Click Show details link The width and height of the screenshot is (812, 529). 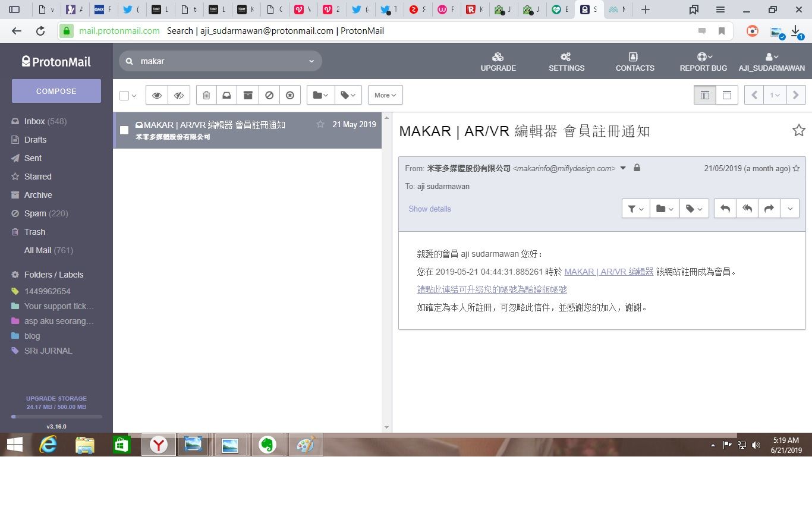(430, 209)
